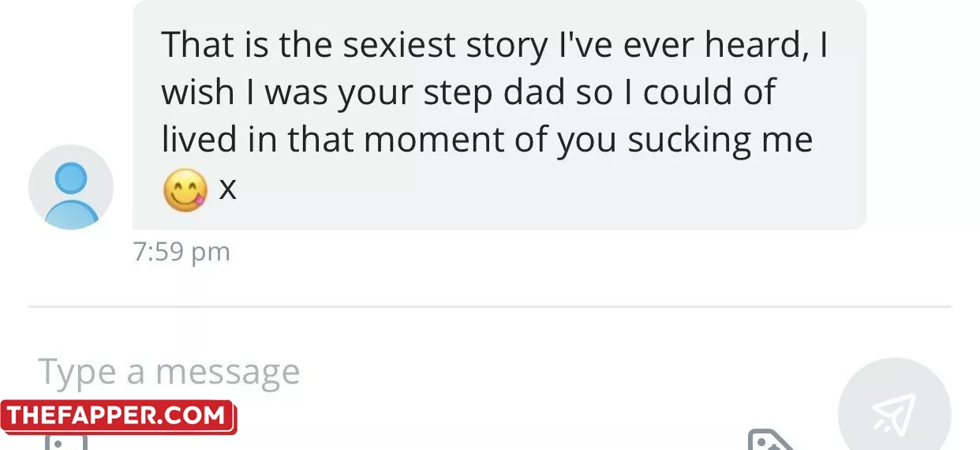Click the divider line above the message input
Viewport: 980px width, 450px height.
[x=489, y=306]
